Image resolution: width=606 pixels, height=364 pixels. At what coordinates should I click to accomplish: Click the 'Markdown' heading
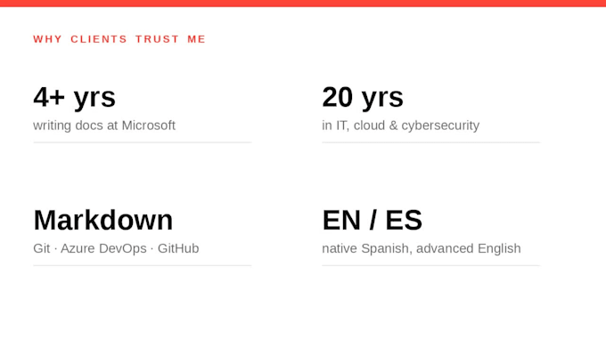(103, 220)
